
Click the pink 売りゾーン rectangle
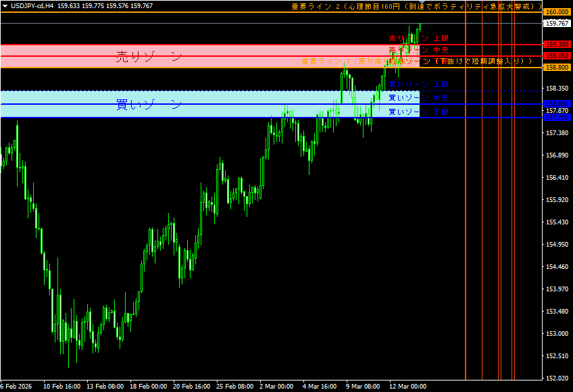coord(203,56)
